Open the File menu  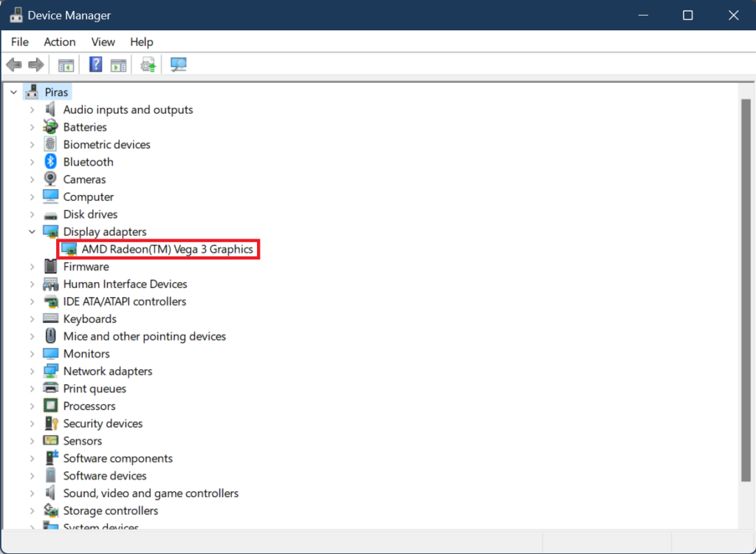click(x=19, y=41)
